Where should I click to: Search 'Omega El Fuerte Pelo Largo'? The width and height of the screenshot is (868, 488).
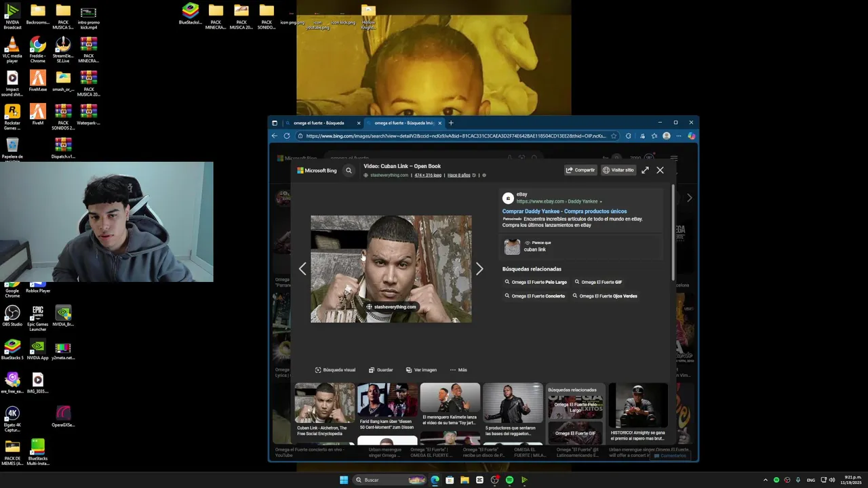(x=536, y=282)
